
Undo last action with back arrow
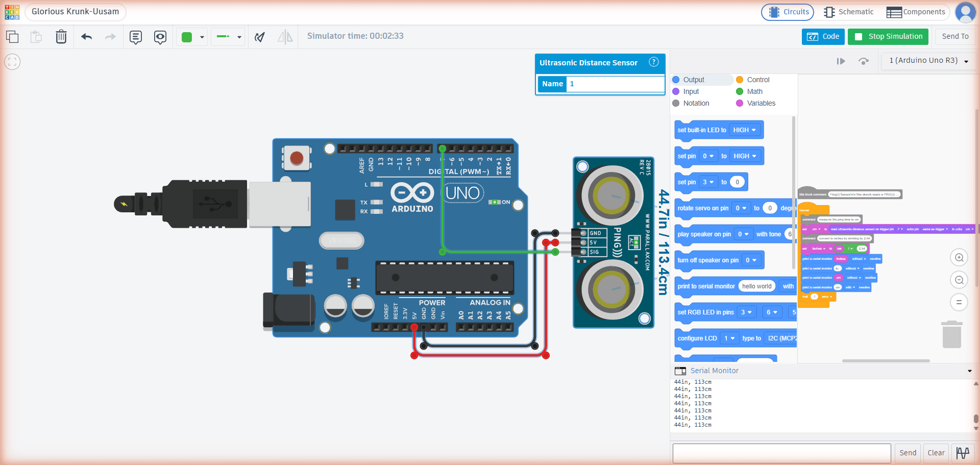(x=87, y=37)
